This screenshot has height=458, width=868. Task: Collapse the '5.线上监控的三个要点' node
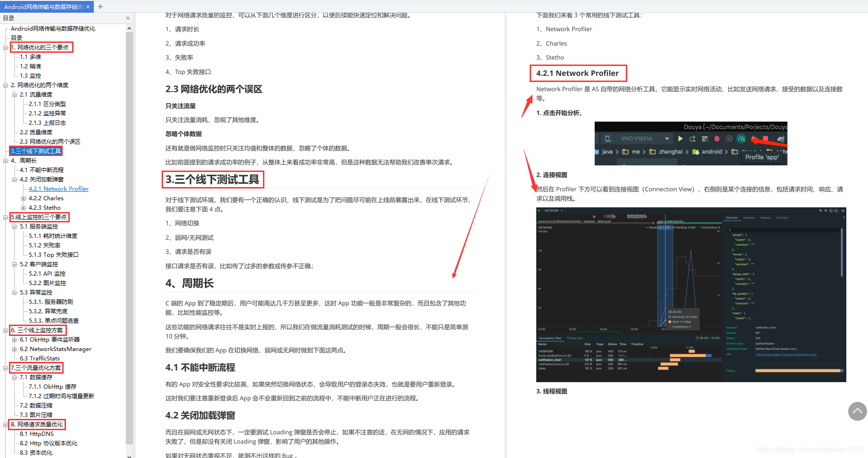coord(6,217)
